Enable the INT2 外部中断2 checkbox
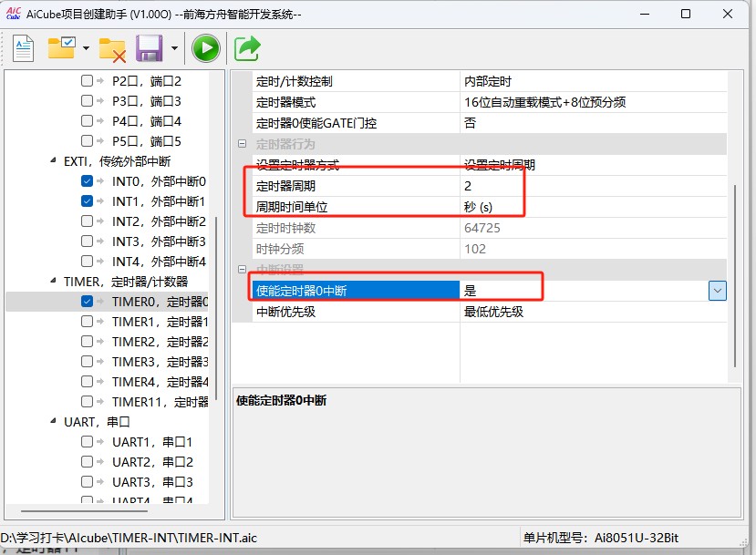This screenshot has width=756, height=555. (x=87, y=221)
